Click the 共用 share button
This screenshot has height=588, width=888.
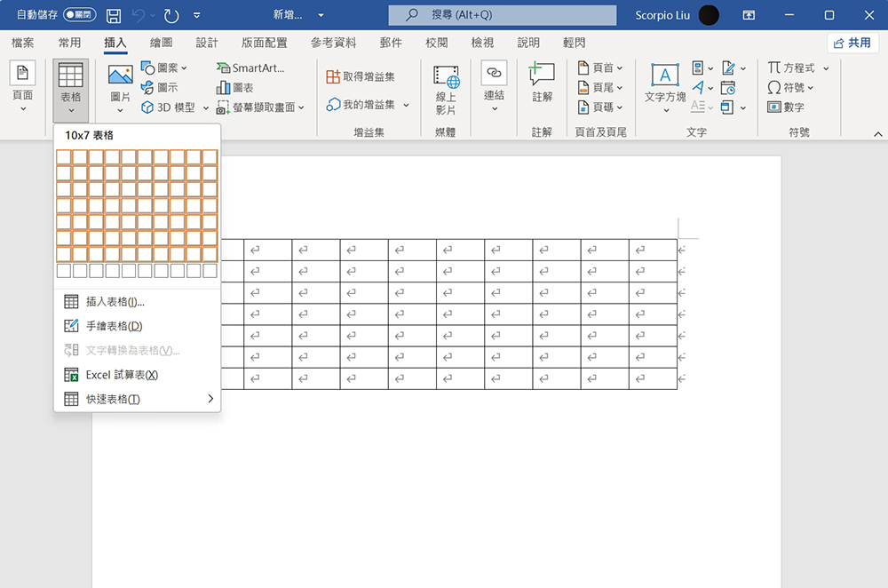(x=852, y=42)
